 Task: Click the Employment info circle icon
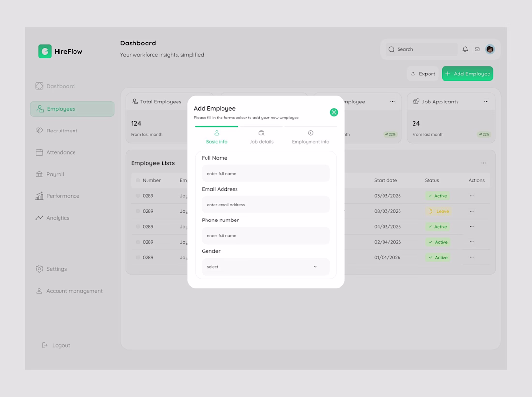pyautogui.click(x=310, y=133)
